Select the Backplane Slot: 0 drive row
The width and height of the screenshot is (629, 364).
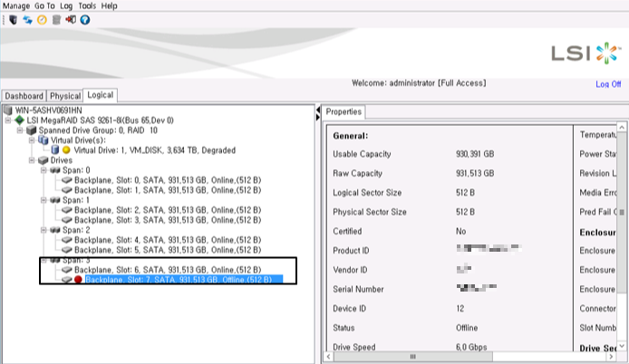[168, 180]
